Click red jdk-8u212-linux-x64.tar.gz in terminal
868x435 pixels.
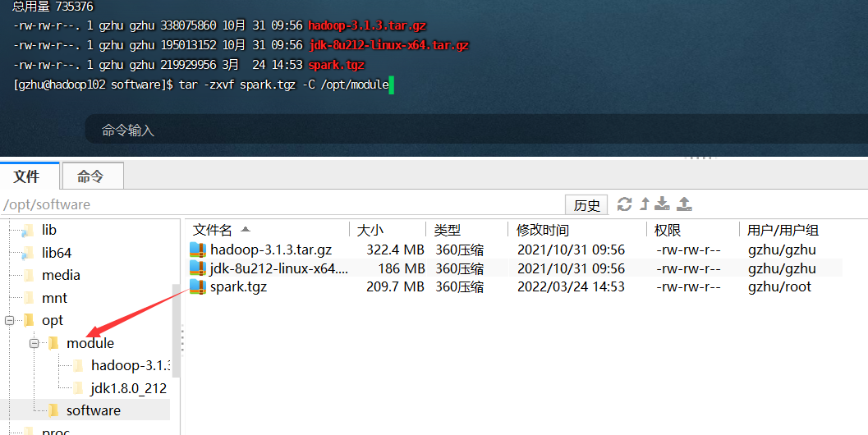point(389,45)
